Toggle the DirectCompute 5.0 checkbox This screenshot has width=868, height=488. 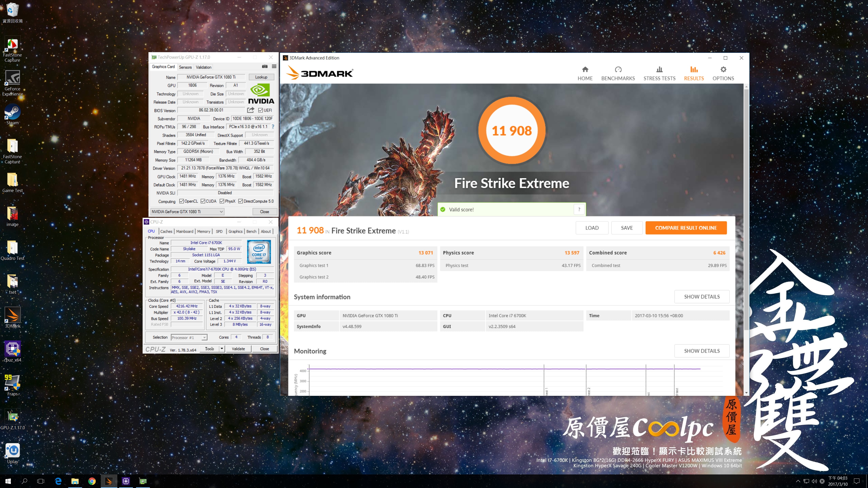(x=241, y=201)
